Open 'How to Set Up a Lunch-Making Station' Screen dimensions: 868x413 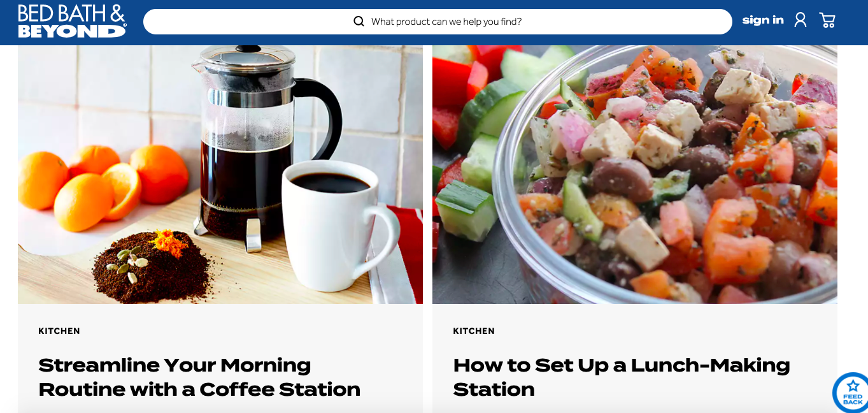[x=622, y=377]
